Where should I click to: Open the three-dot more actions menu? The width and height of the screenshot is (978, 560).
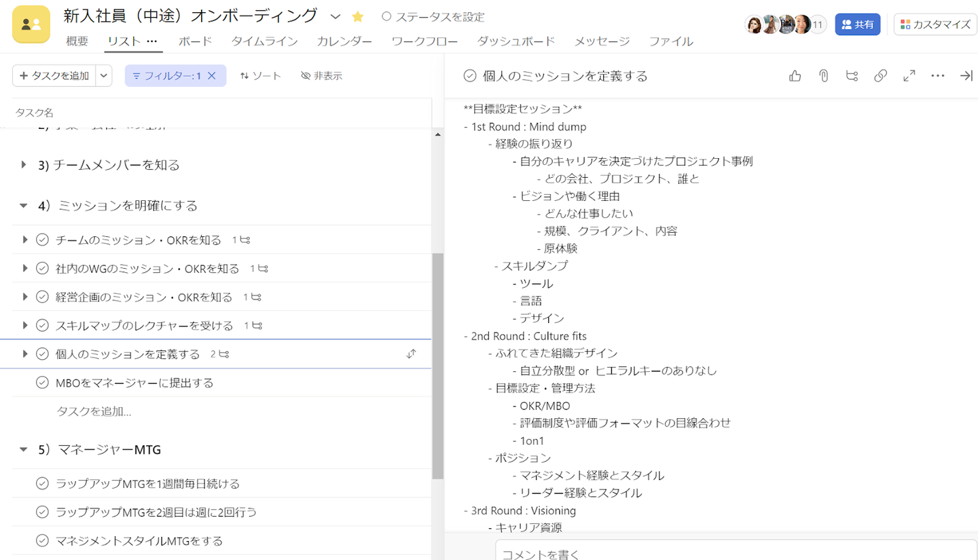[x=938, y=76]
